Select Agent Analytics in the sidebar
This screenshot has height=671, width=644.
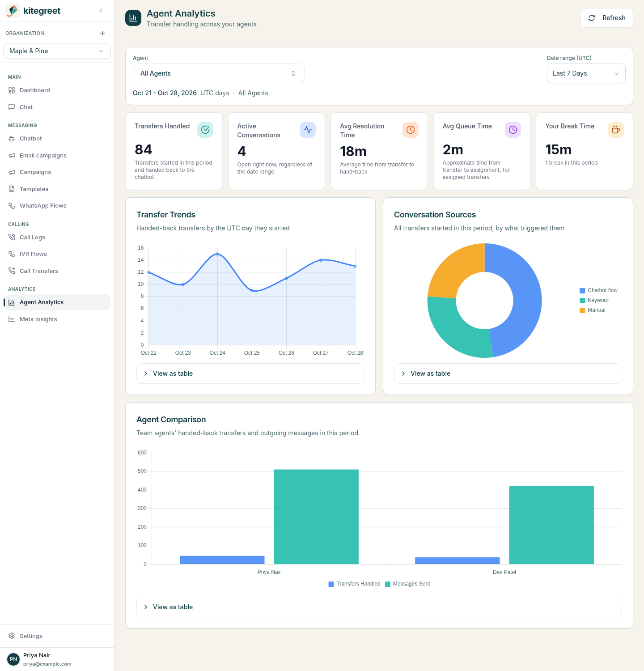point(57,302)
